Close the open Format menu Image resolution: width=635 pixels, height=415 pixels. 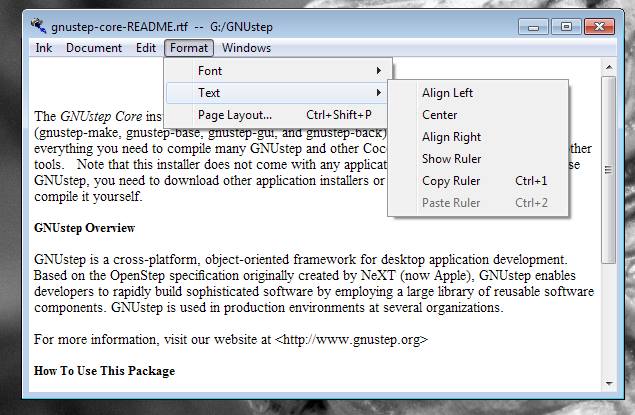click(189, 47)
